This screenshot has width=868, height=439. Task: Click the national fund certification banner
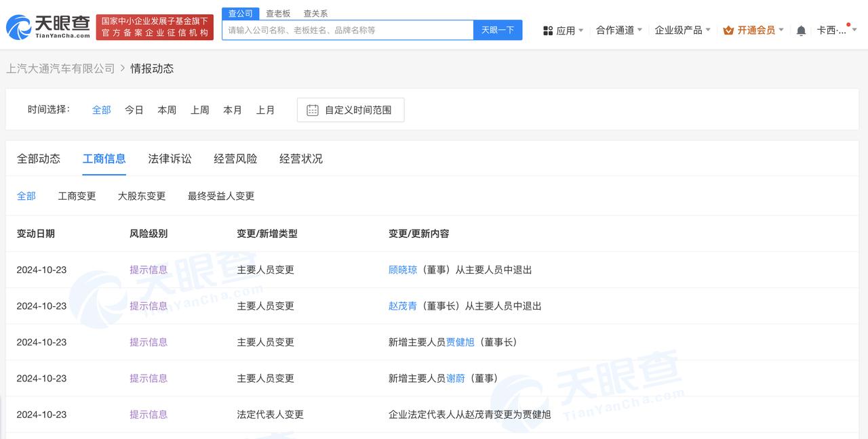[x=155, y=27]
